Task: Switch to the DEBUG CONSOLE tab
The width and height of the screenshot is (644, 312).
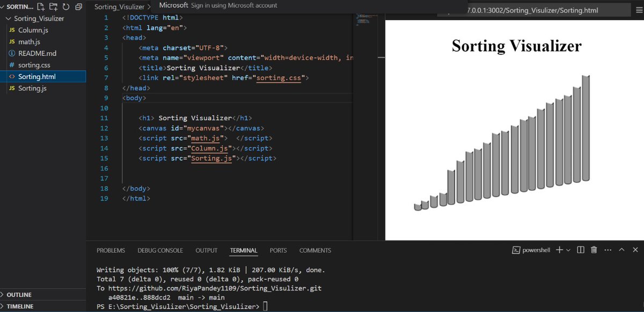Action: (160, 250)
